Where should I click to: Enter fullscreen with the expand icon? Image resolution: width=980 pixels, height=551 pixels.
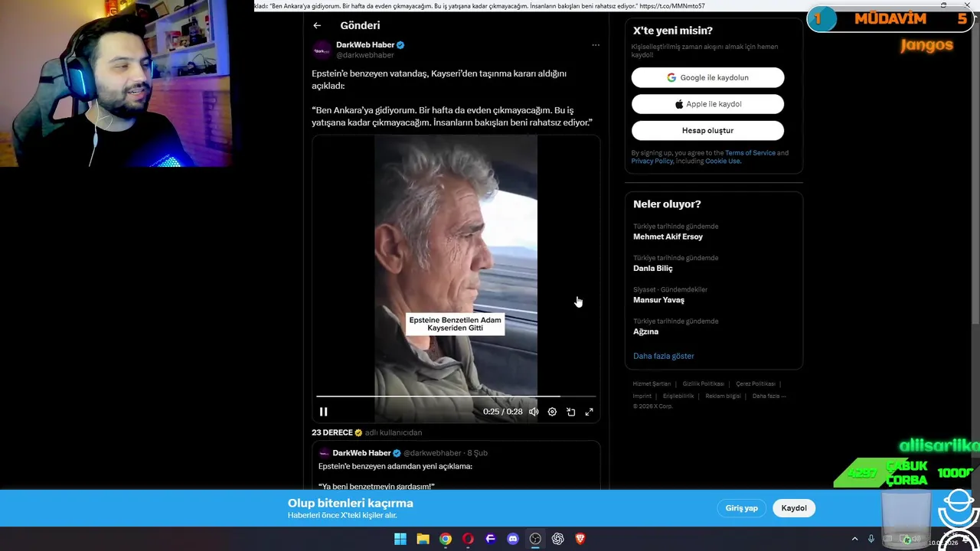[589, 412]
